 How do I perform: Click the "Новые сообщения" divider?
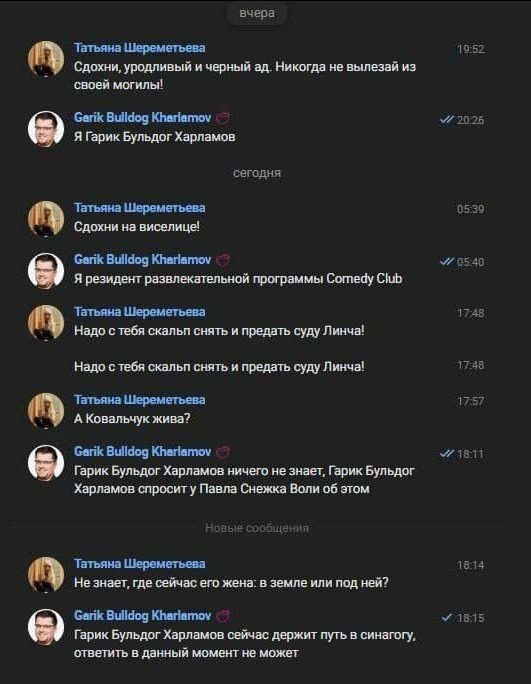click(257, 528)
